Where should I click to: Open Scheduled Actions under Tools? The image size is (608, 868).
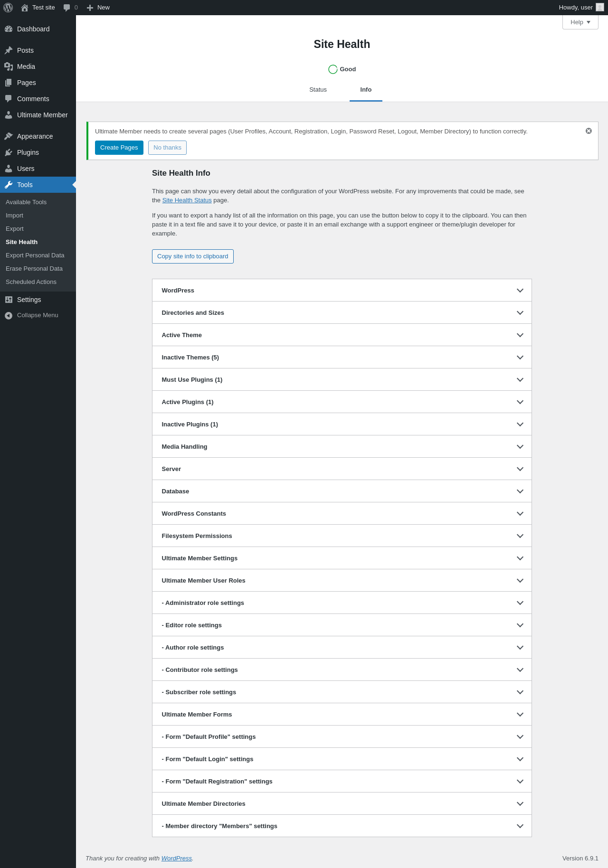[31, 282]
